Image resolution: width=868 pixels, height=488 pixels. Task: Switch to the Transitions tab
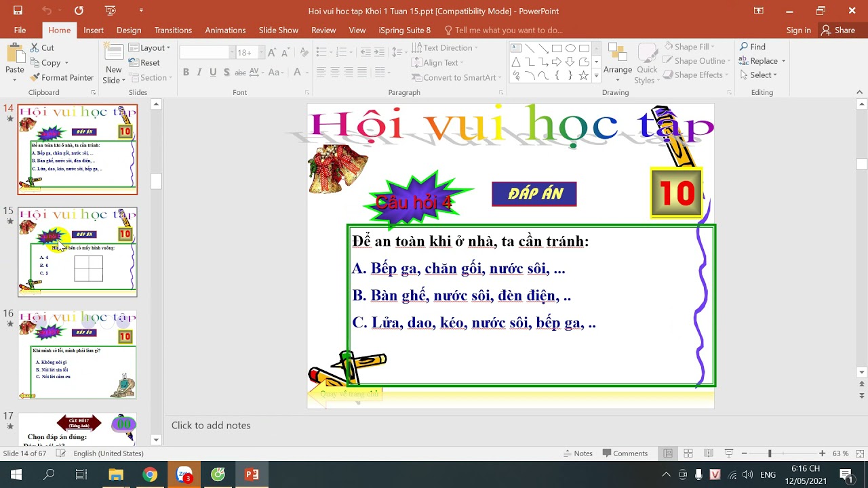click(173, 30)
